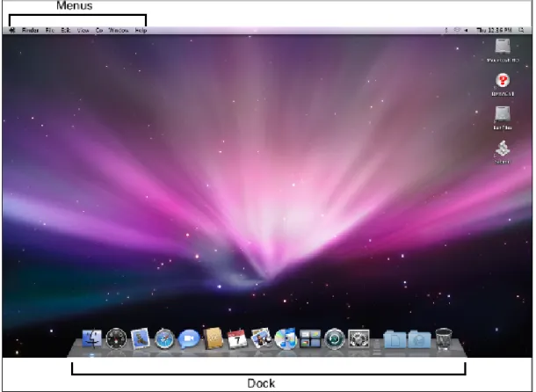Open Spaces four-pane icon in Dock
536x392 pixels.
pos(310,338)
